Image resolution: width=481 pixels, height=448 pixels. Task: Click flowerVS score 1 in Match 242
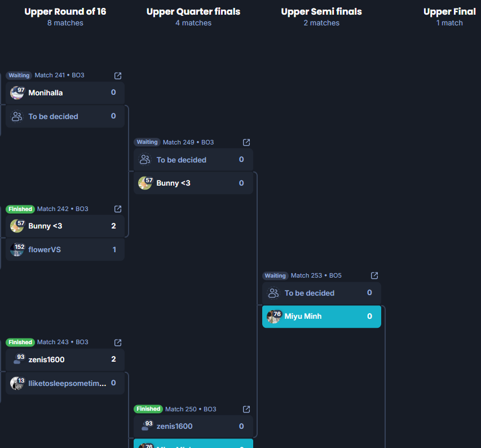pos(114,250)
